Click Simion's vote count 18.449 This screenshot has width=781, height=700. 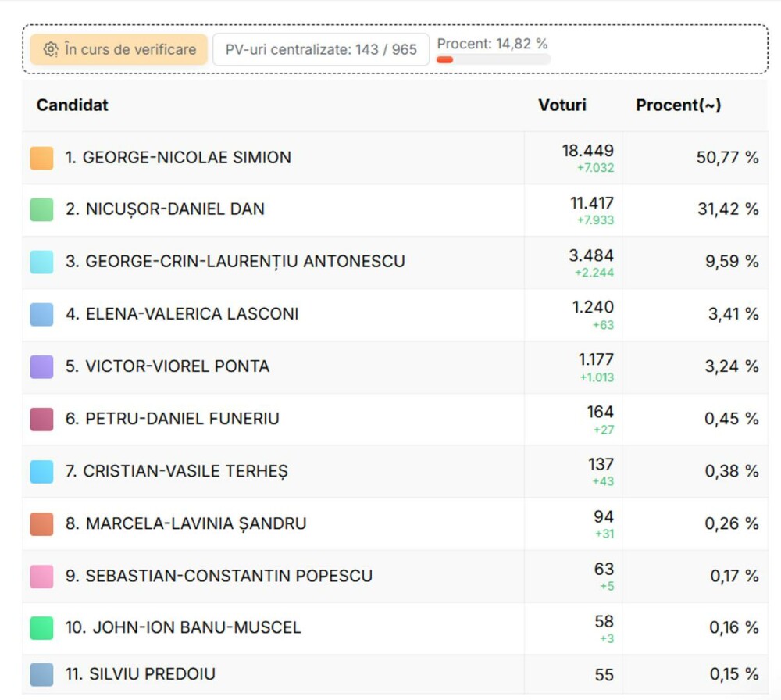click(x=587, y=151)
